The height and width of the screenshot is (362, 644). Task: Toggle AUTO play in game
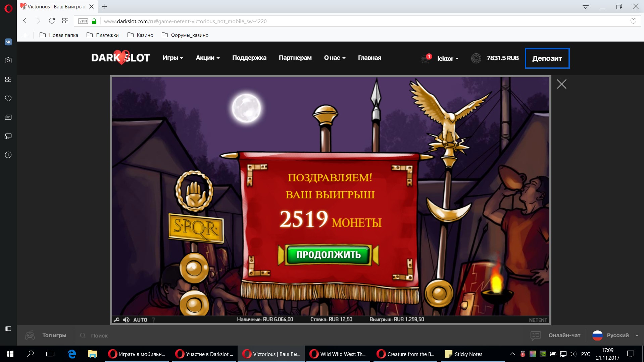click(x=140, y=320)
